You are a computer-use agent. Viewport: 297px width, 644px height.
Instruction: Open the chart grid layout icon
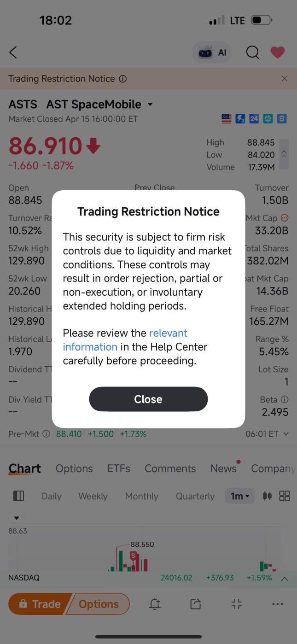tap(285, 496)
